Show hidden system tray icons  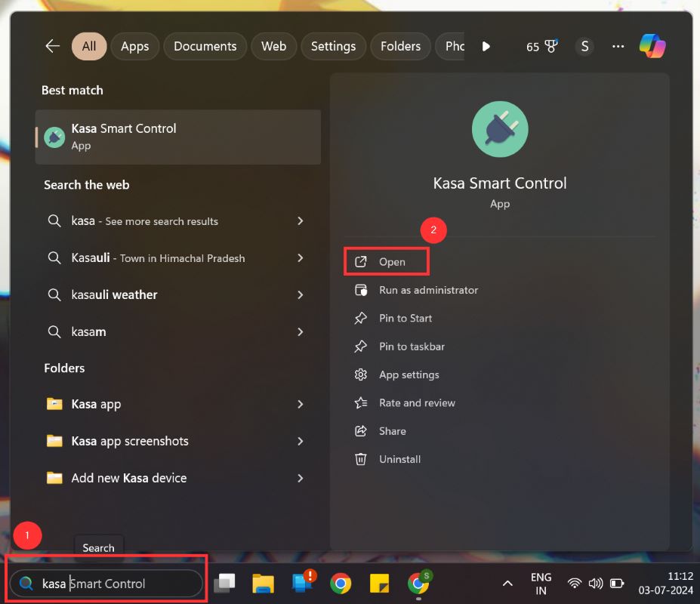tap(507, 584)
